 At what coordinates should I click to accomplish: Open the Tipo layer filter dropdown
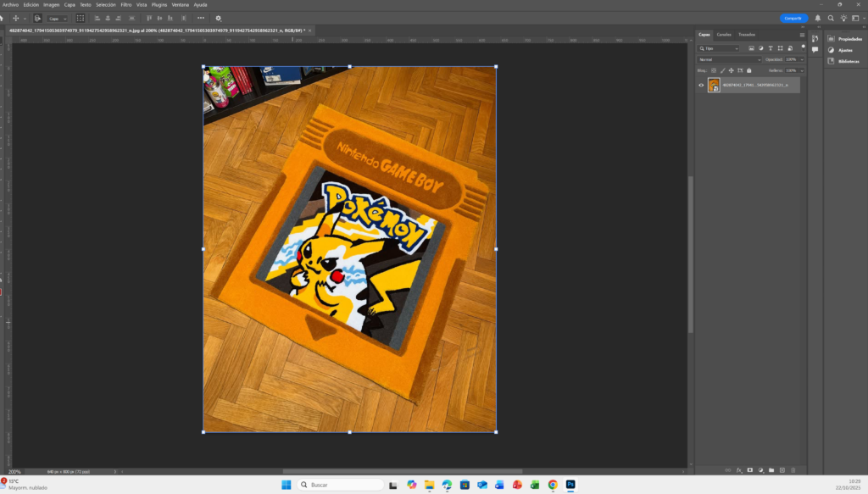pyautogui.click(x=719, y=48)
